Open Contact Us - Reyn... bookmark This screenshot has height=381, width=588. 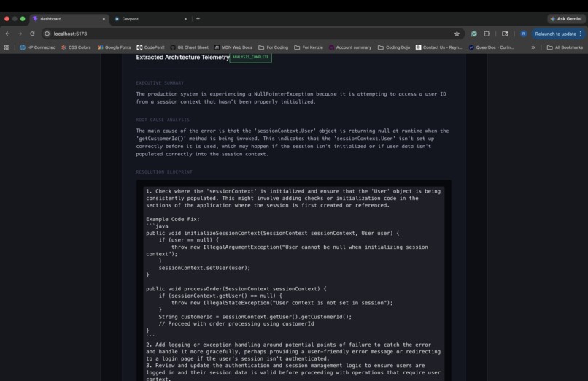[439, 47]
